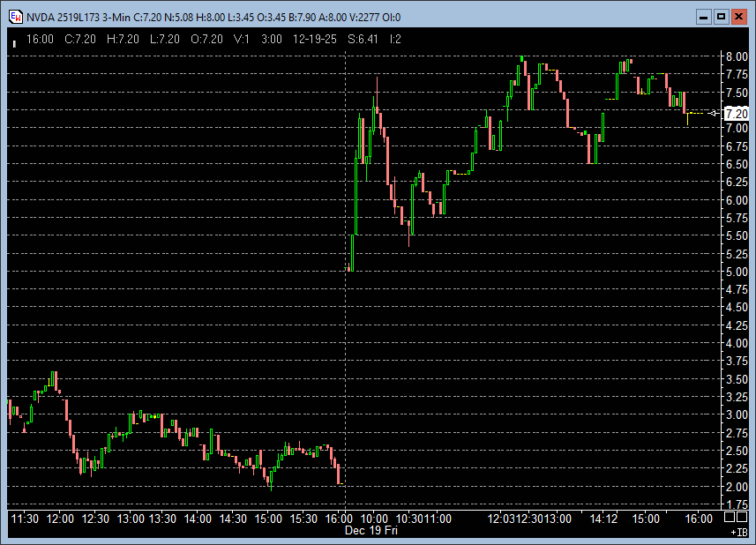Click the small white marker left of 16:00 readout
The image size is (756, 545).
click(x=13, y=41)
